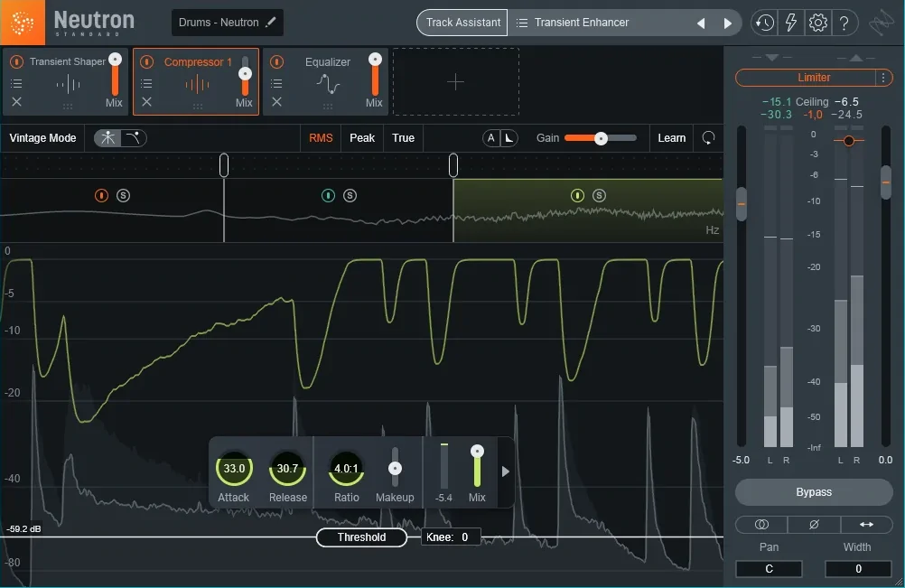Click the Threshold handle label
The image size is (905, 588).
click(361, 537)
